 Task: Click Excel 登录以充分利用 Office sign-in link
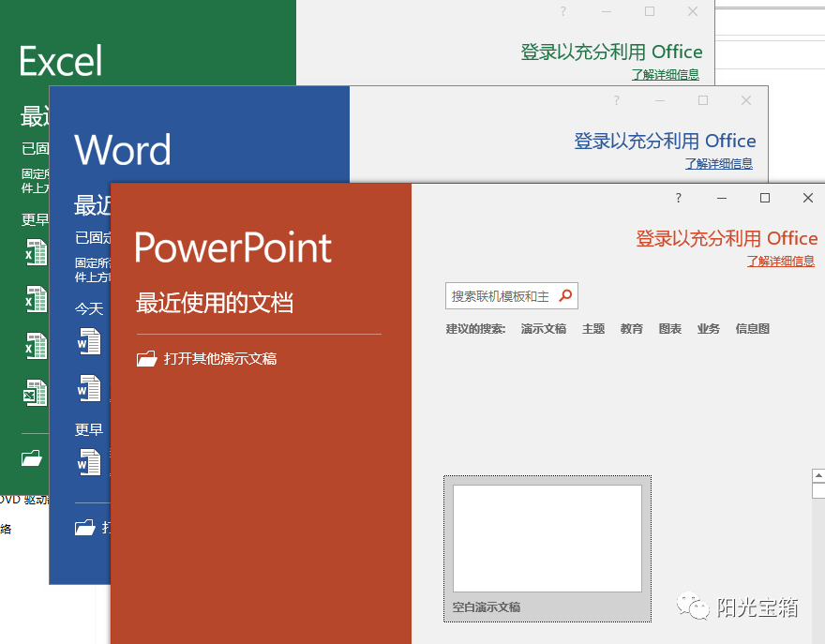coord(611,52)
